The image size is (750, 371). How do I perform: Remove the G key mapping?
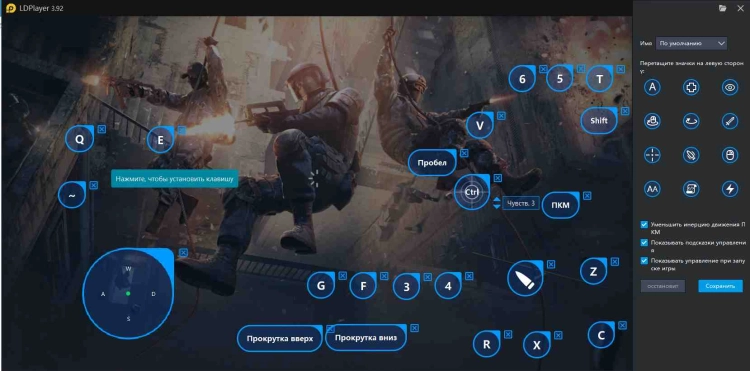point(342,275)
